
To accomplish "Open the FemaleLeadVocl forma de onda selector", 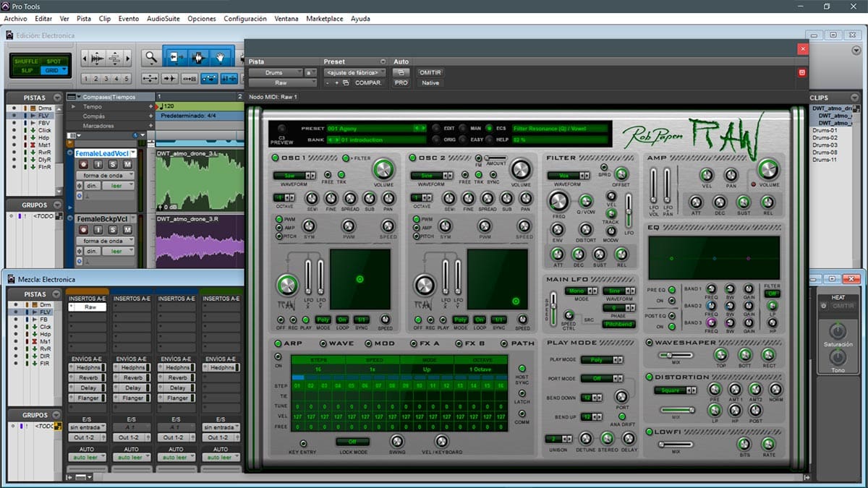I will point(105,176).
